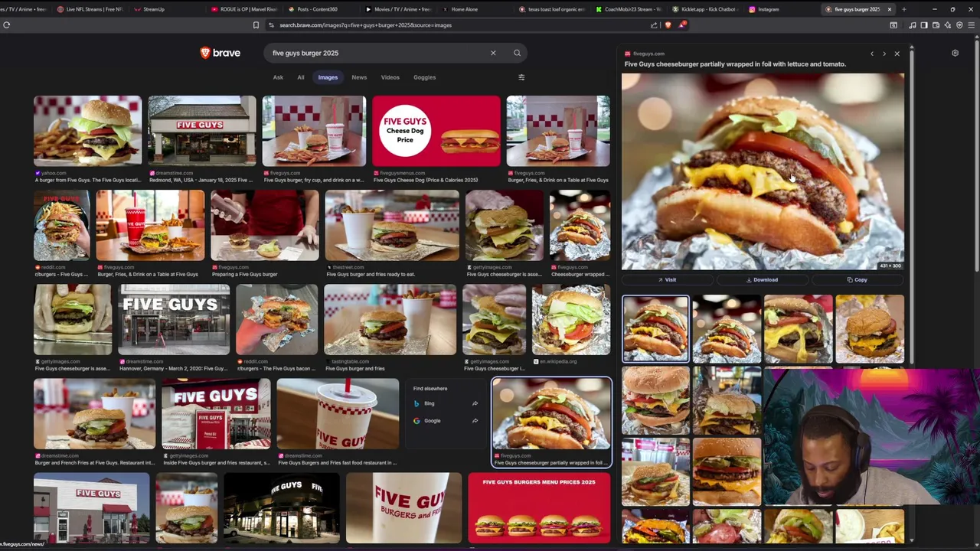Open wikipedia.org foil-wrapped burger image
The height and width of the screenshot is (551, 980).
coord(571,320)
